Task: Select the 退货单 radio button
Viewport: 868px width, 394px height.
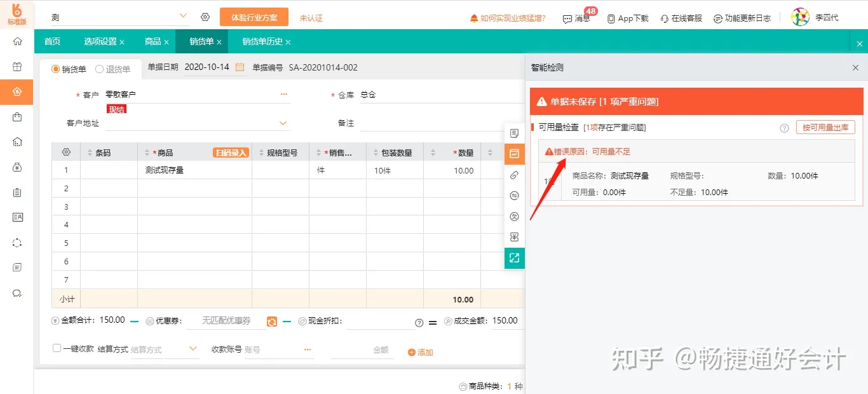Action: (100, 69)
